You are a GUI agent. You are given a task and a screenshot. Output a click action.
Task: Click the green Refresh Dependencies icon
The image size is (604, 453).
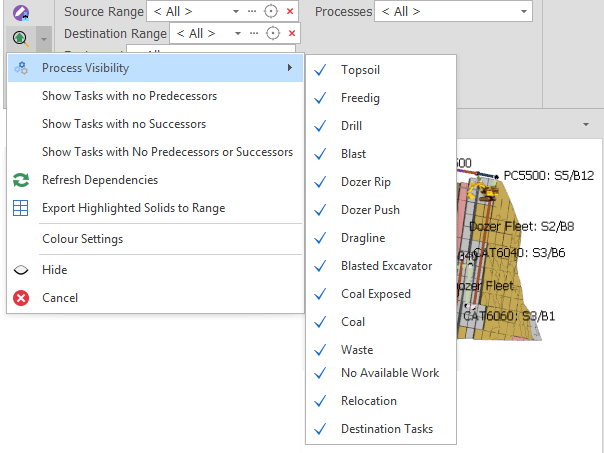21,180
